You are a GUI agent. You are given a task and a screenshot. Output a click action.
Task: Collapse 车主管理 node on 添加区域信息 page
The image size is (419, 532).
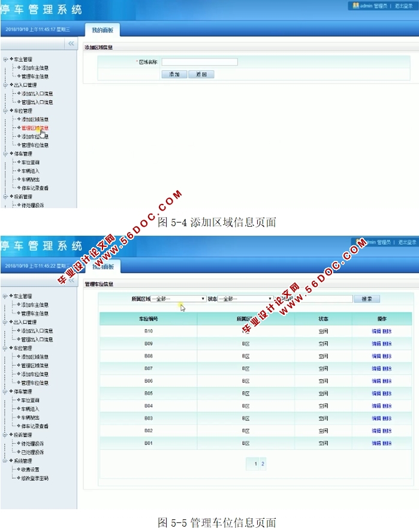5,59
